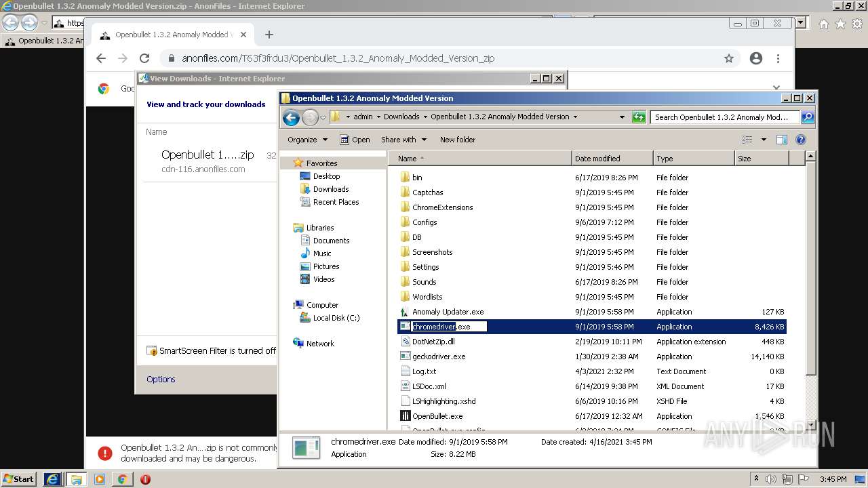Click the Chrome reload button
Image resolution: width=868 pixels, height=488 pixels.
tap(144, 58)
